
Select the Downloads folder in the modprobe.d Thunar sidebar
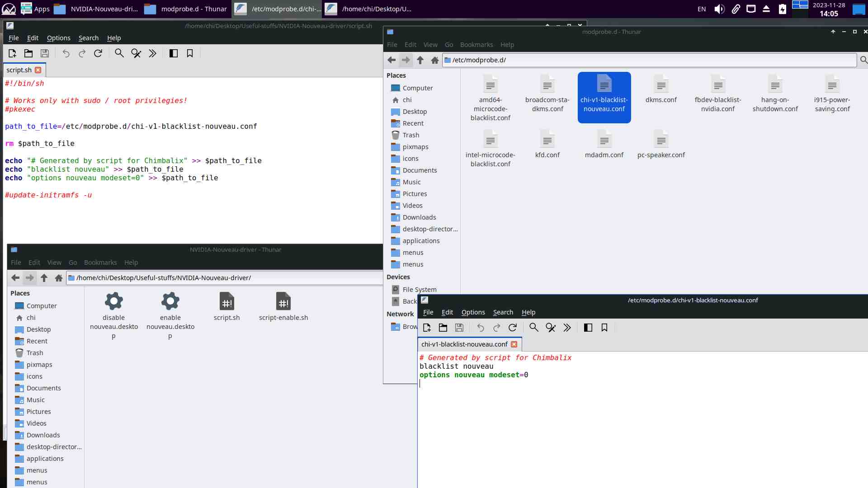419,217
